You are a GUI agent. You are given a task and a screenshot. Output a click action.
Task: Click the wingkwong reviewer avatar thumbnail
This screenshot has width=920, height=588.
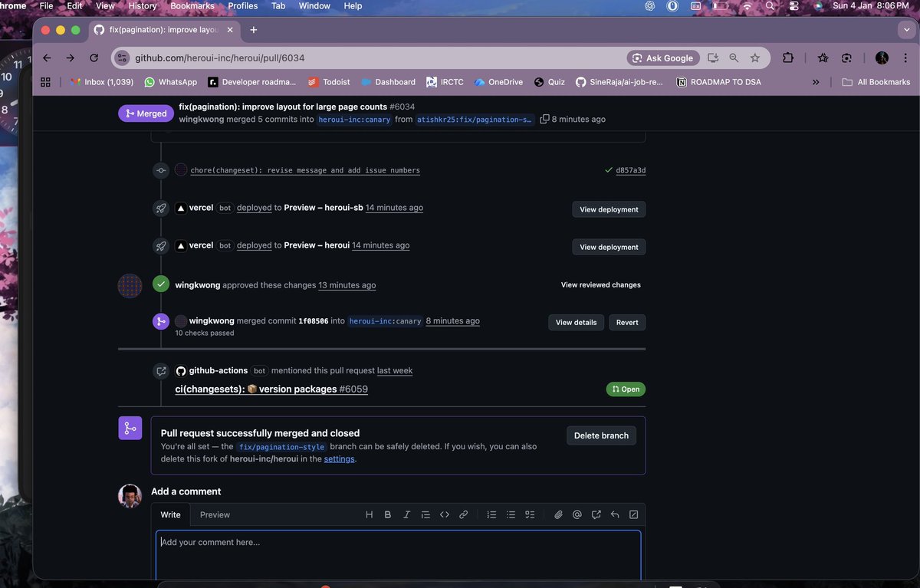pos(130,286)
